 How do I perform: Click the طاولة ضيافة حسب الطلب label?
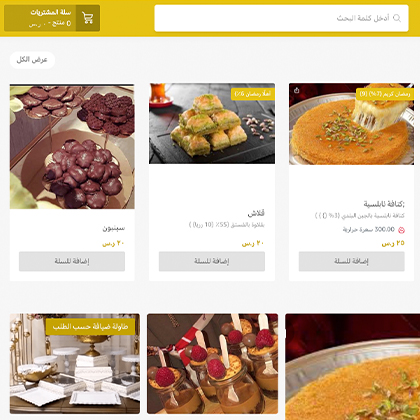[x=90, y=327]
